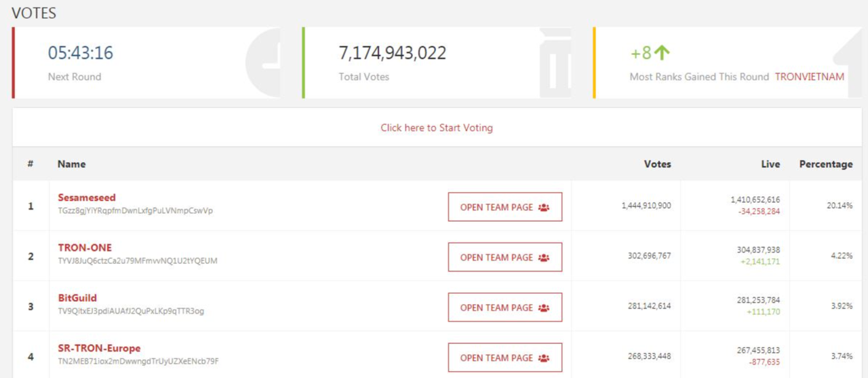
Task: Open the TRONVIETNAM link
Action: tap(810, 77)
